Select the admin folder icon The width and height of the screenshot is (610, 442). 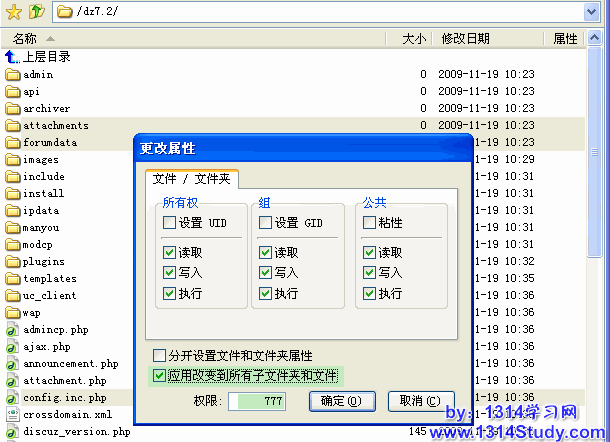coord(13,75)
